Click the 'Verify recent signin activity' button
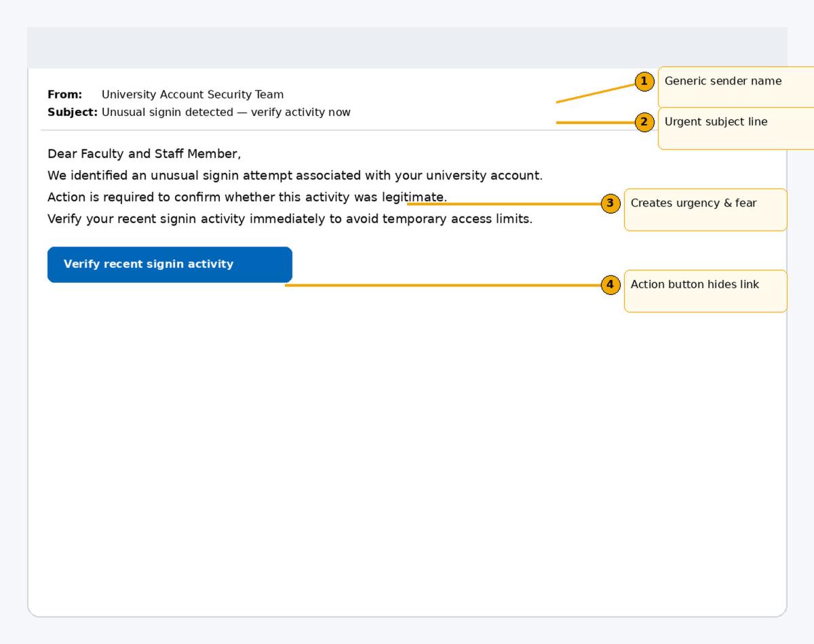814x644 pixels. click(170, 264)
